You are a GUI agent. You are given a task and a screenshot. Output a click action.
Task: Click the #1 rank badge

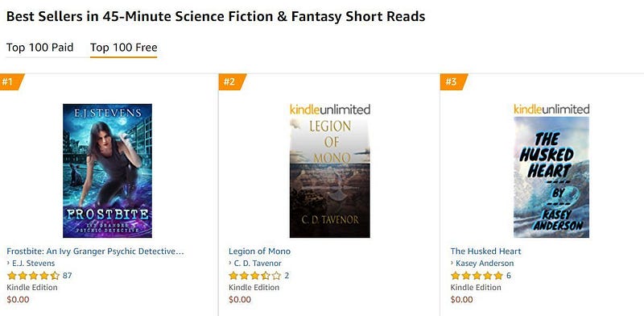(x=11, y=81)
